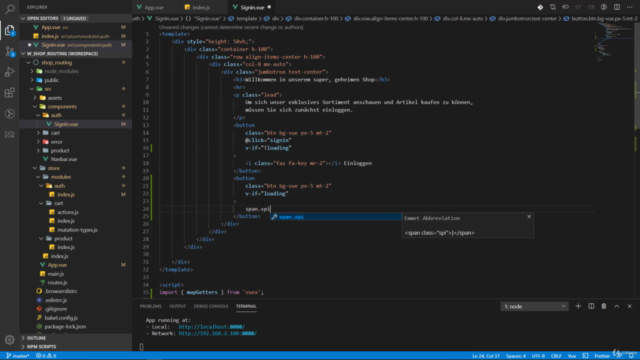Kill the terminal with trash icon
Screen dimensions: 640x360
click(604, 306)
